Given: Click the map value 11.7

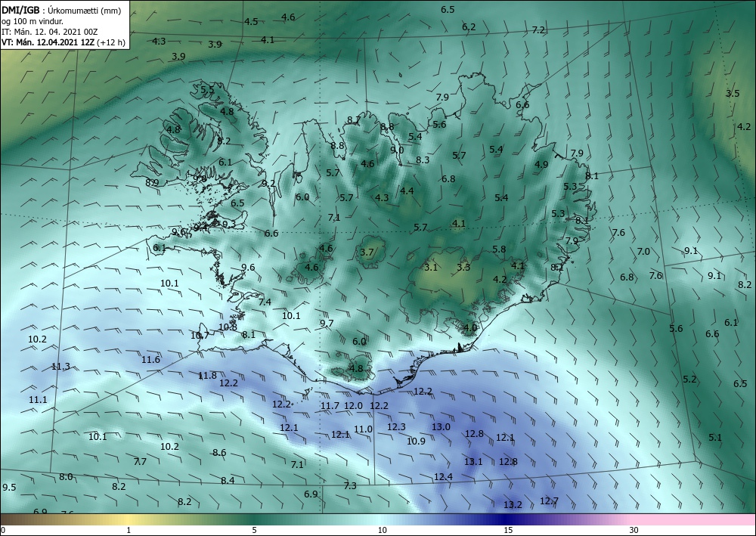Looking at the screenshot, I should (x=330, y=406).
